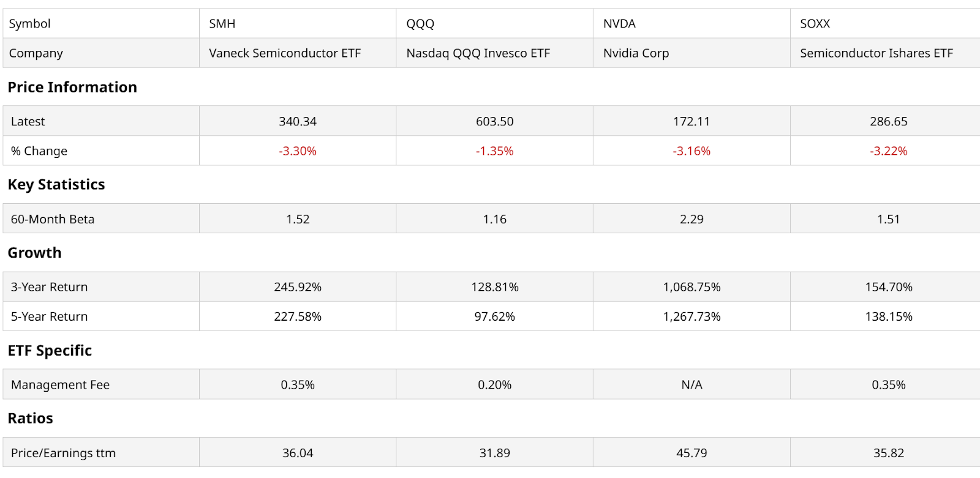Image resolution: width=980 pixels, height=478 pixels.
Task: Select Vaneck Semiconductor ETF company name
Action: 285,53
